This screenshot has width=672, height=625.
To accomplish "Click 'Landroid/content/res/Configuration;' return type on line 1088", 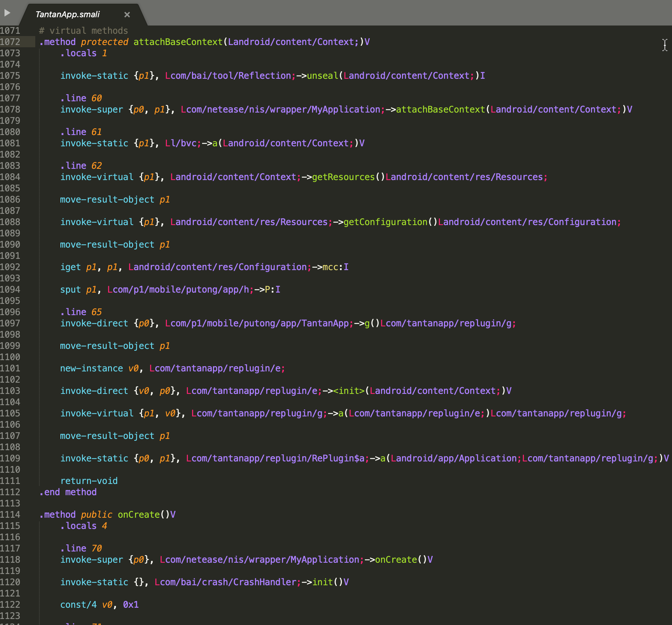I will pyautogui.click(x=530, y=222).
